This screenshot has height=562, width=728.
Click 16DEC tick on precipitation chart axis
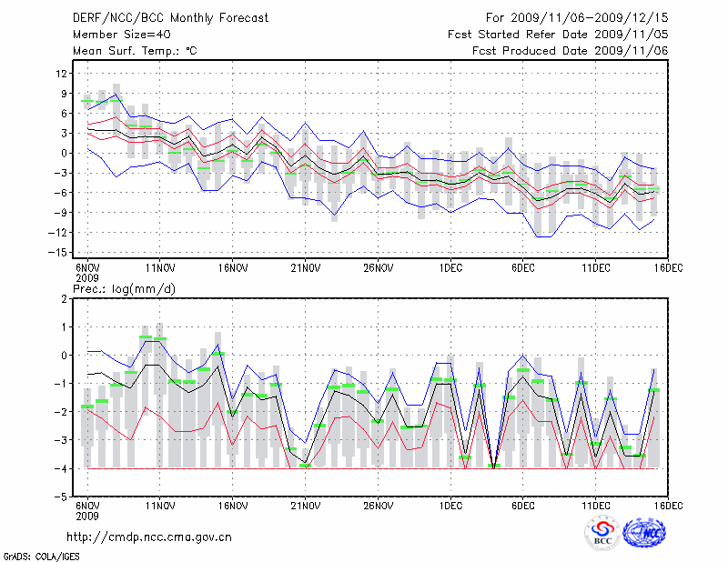668,505
